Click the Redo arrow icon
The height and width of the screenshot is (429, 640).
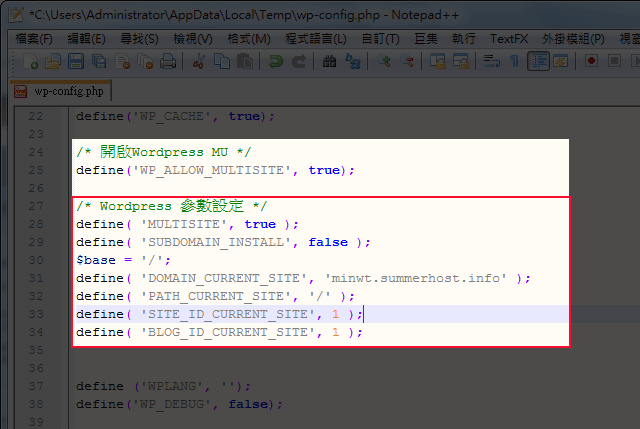coord(299,62)
